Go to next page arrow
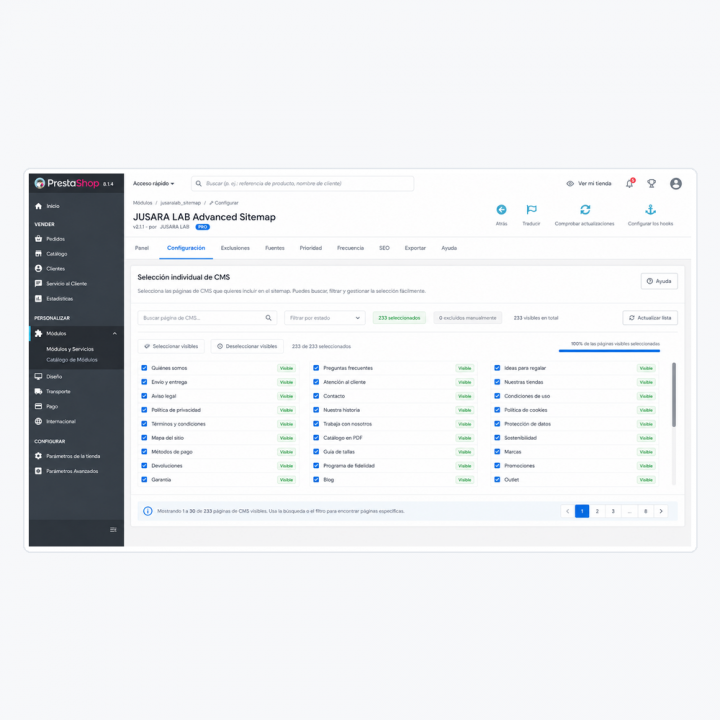Screen dimensions: 720x720 [661, 511]
